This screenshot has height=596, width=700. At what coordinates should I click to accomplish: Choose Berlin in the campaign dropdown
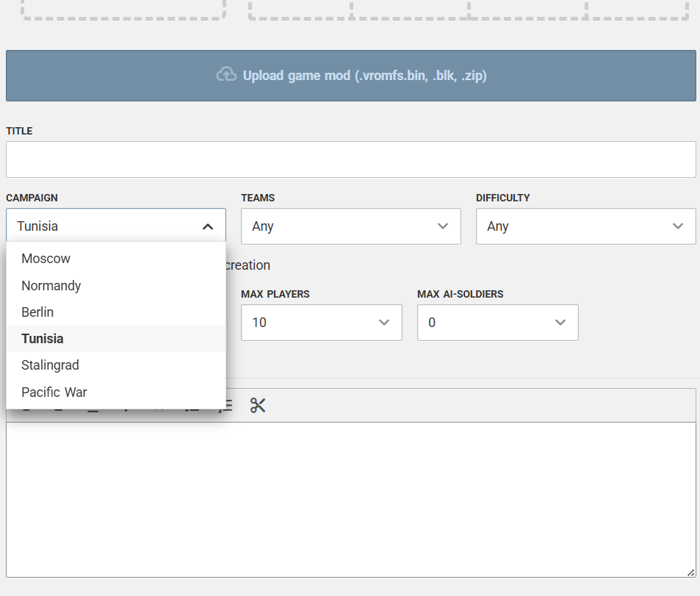(37, 312)
